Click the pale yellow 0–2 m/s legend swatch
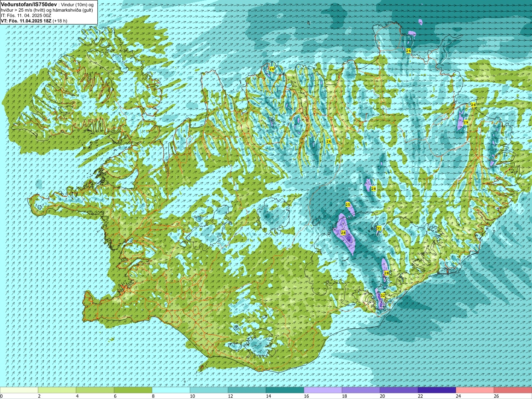Viewport: 532px width, 399px height. [19, 390]
